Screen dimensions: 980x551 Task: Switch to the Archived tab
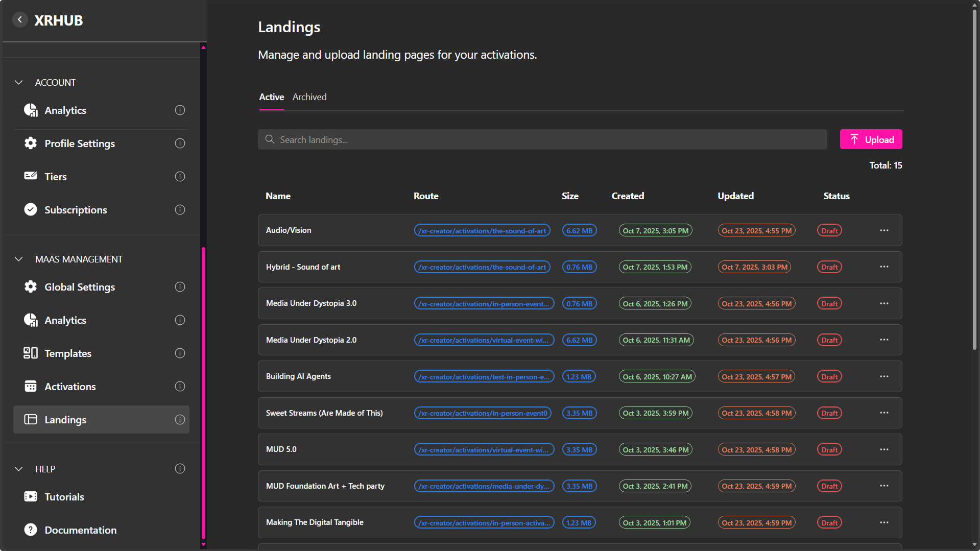[x=309, y=97]
